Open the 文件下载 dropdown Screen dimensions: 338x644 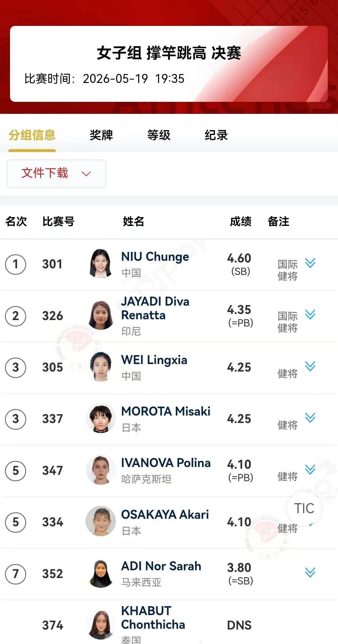pyautogui.click(x=56, y=174)
